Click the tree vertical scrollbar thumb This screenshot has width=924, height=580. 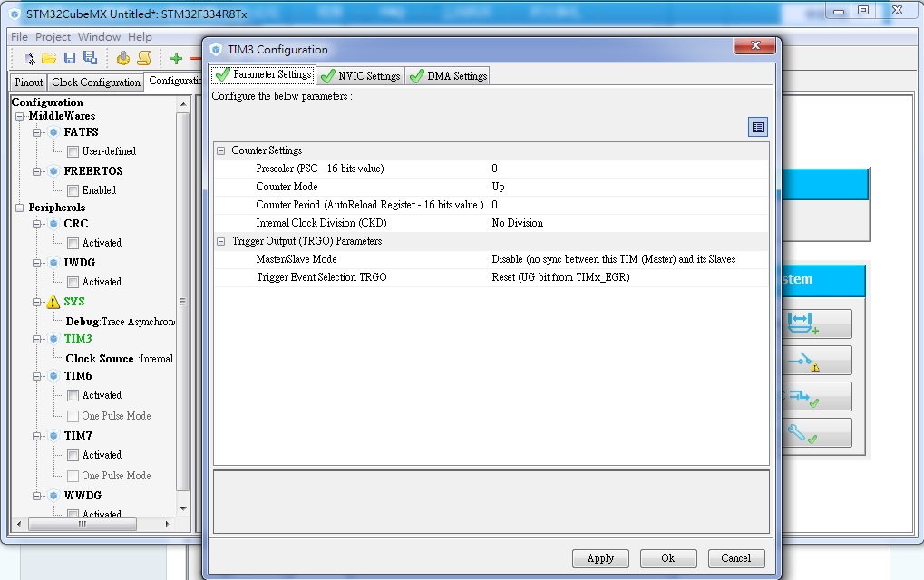[182, 302]
